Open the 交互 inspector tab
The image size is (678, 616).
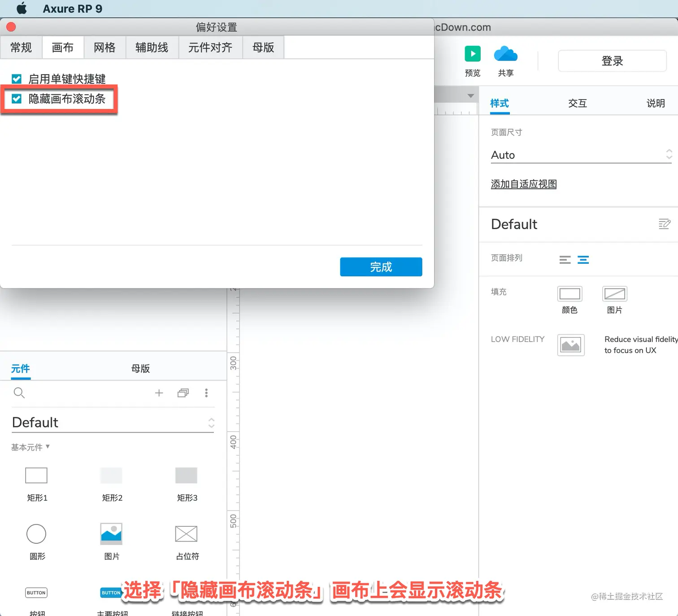pos(578,104)
